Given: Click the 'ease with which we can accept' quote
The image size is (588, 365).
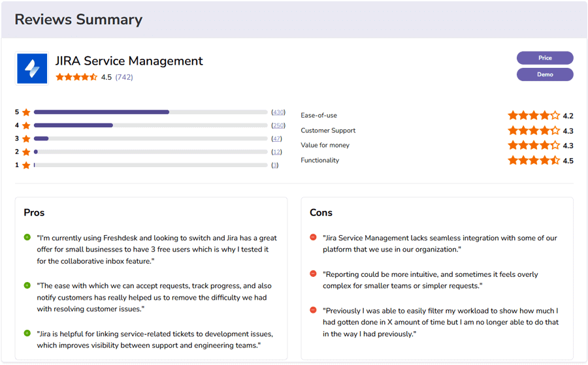Looking at the screenshot, I should click(154, 297).
